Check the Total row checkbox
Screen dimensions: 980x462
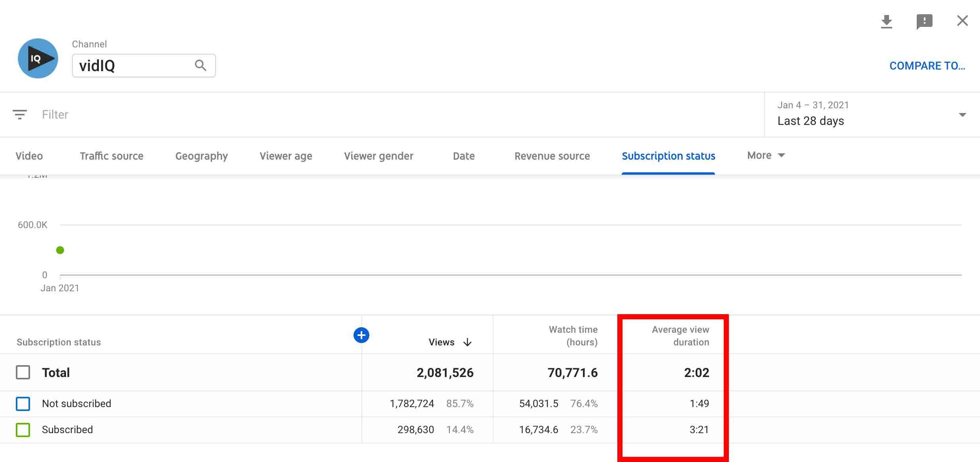23,372
